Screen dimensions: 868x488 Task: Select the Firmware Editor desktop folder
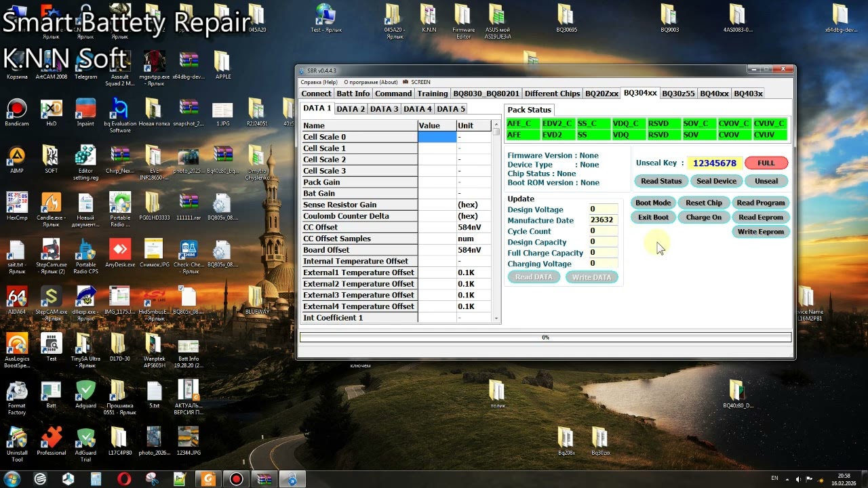click(x=463, y=21)
